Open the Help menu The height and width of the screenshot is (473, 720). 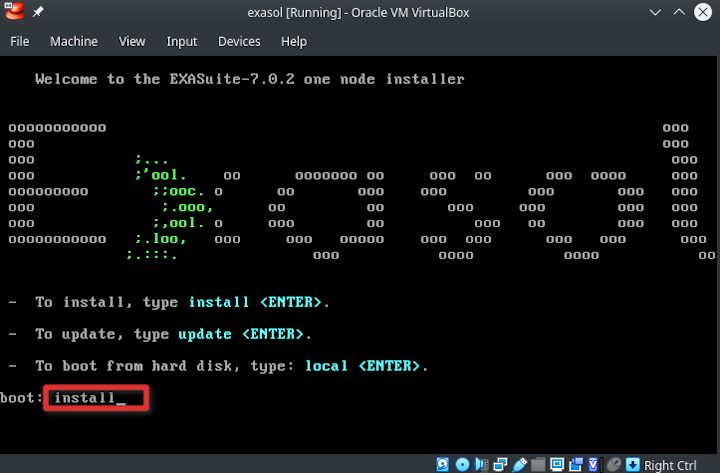coord(294,41)
